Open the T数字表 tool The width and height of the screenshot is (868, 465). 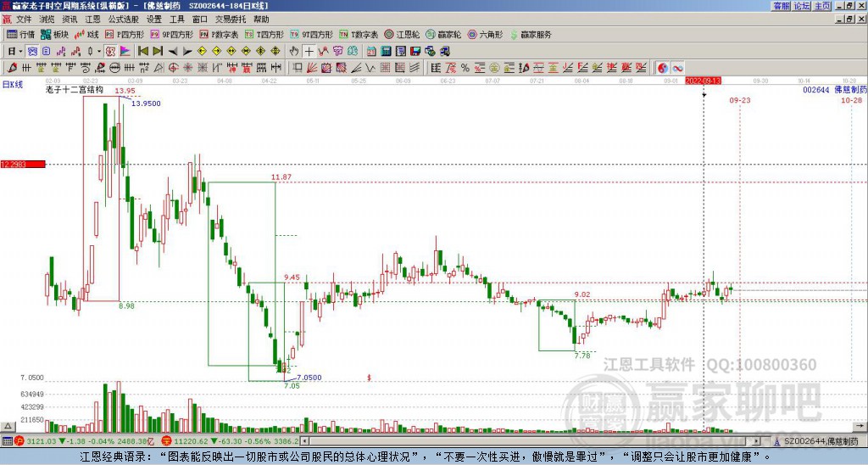tap(359, 34)
